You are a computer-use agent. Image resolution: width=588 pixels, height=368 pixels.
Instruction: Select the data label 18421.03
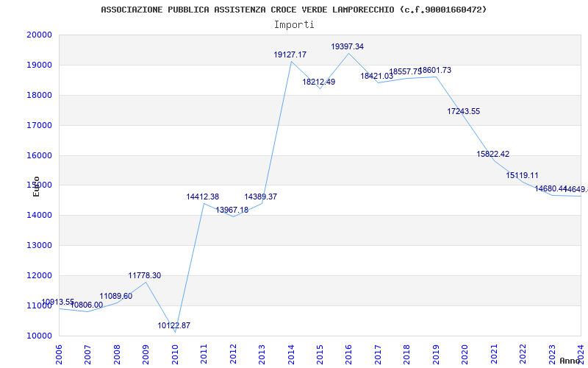pyautogui.click(x=377, y=76)
